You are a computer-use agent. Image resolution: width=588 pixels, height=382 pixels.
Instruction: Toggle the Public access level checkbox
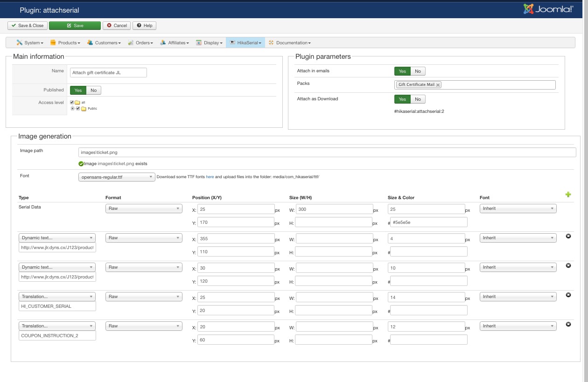tap(78, 108)
